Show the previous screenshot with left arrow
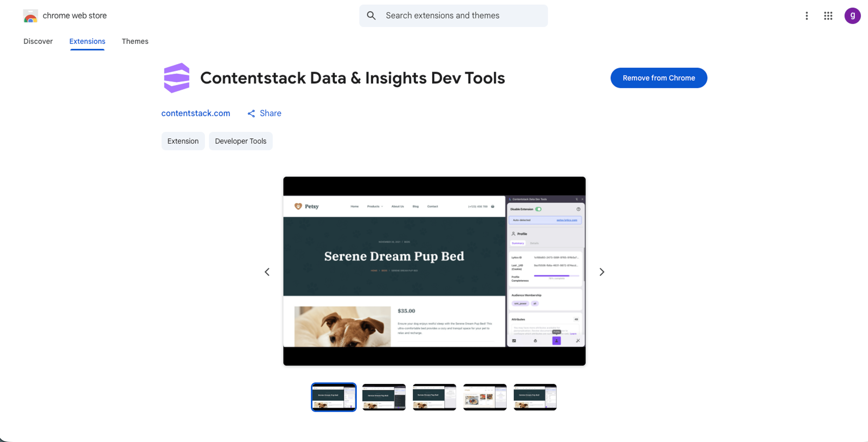The width and height of the screenshot is (868, 442). (x=267, y=272)
